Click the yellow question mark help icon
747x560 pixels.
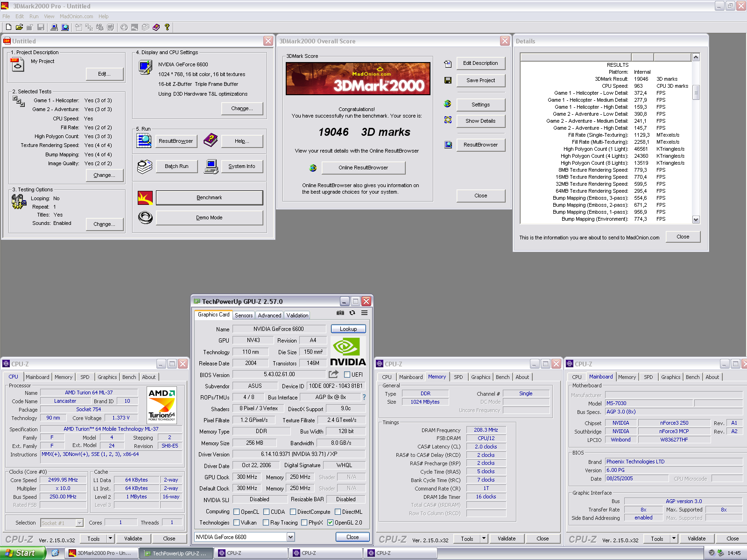[x=167, y=28]
